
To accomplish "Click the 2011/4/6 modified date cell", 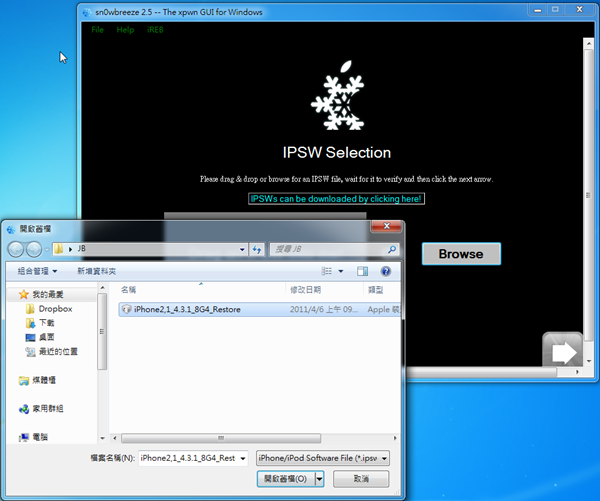I will (x=324, y=309).
